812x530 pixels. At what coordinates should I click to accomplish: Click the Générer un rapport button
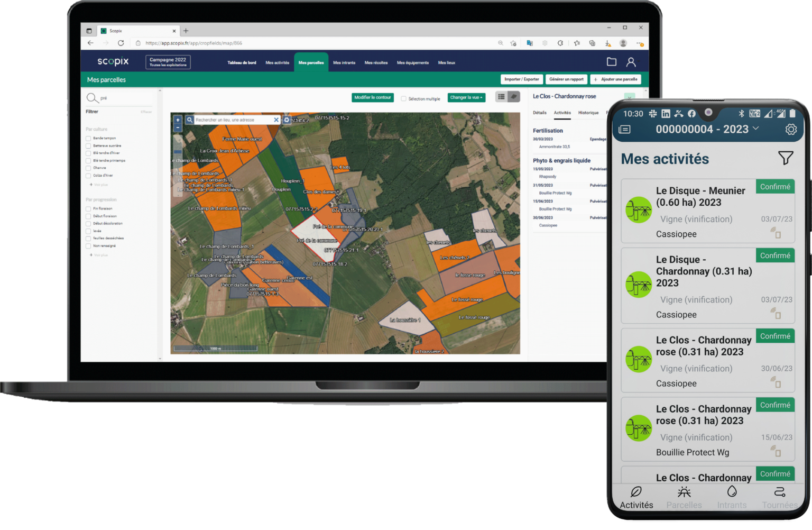point(566,79)
